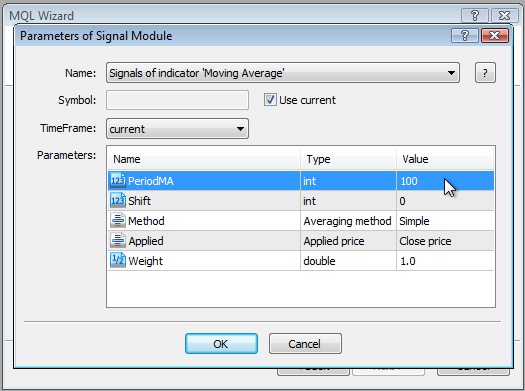Click the PeriodMA integer parameter icon

(118, 181)
